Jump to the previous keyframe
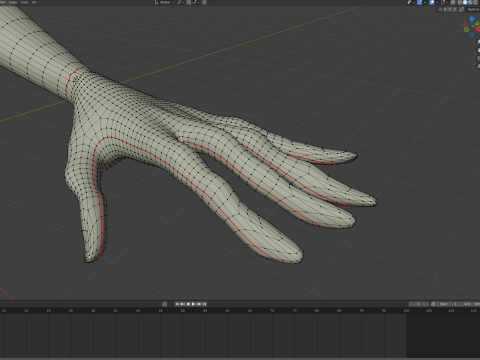The image size is (480, 360). [x=183, y=304]
